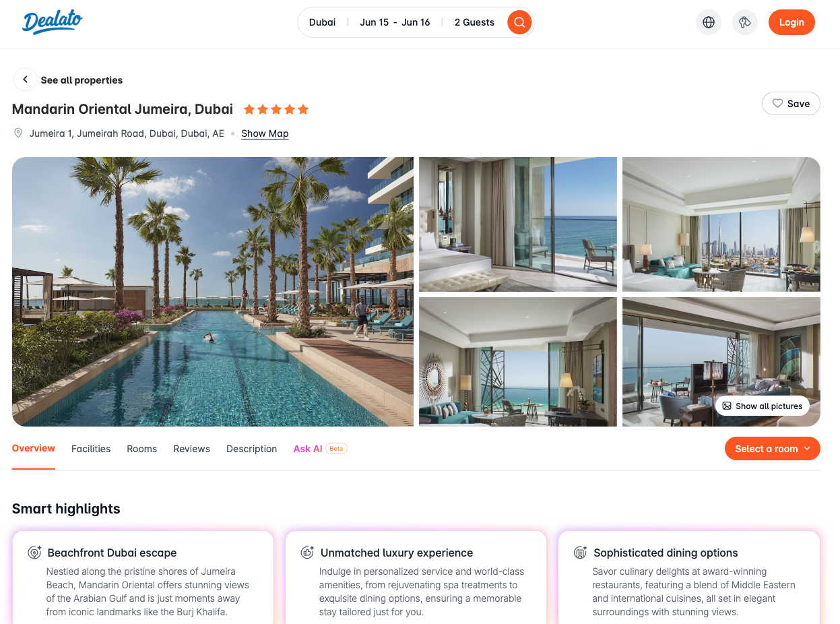This screenshot has width=840, height=624.
Task: Click the Beachfront Dubai escape highlight icon
Action: pos(34,553)
